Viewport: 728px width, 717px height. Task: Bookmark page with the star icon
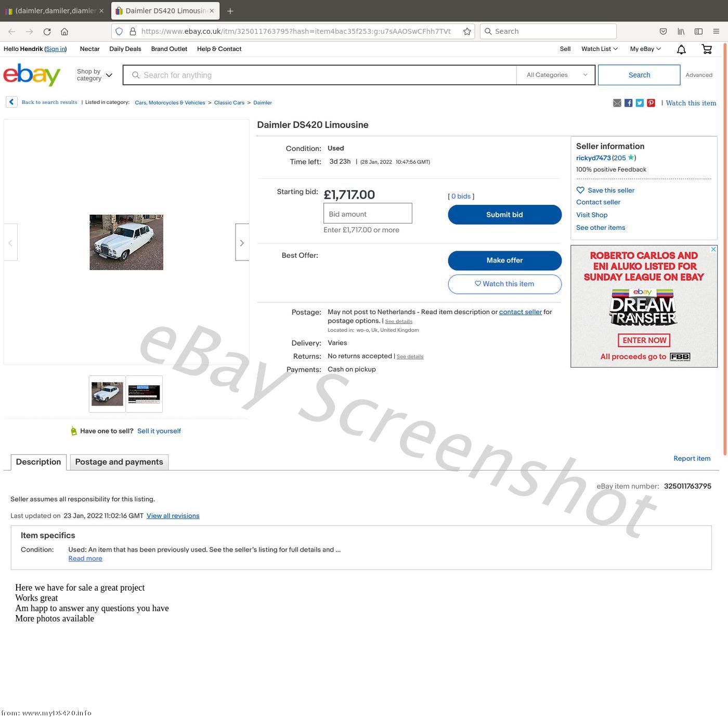coord(467,31)
